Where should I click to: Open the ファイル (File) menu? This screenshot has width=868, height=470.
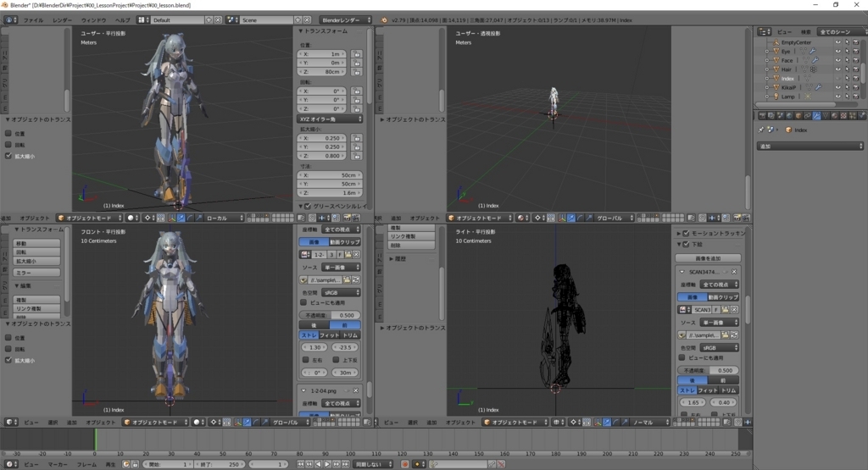[33, 20]
